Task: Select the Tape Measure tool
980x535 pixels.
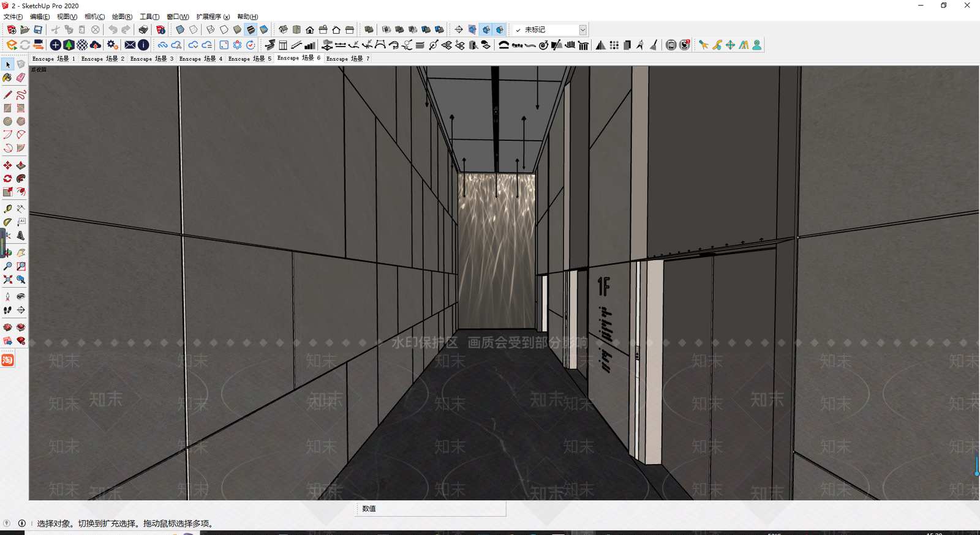Action: pos(8,209)
